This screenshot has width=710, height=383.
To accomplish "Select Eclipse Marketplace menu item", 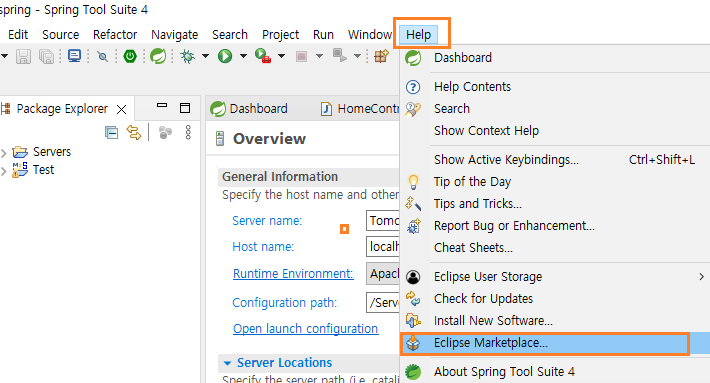I will tap(555, 343).
